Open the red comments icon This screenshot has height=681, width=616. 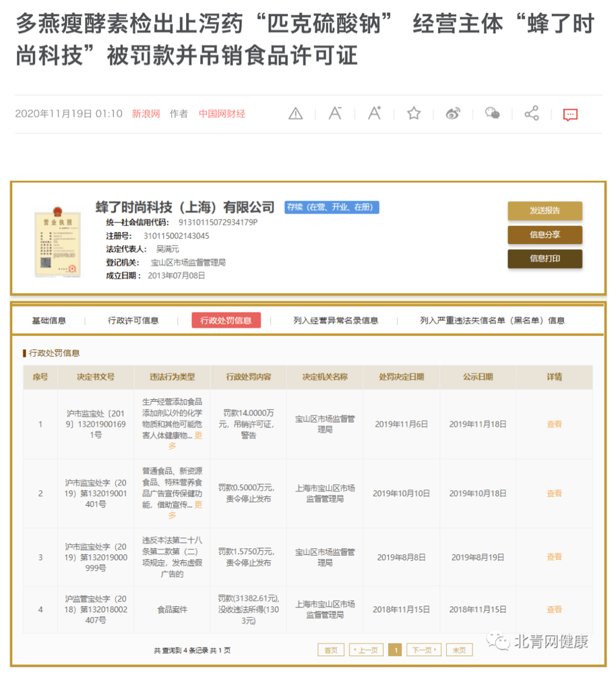click(x=570, y=115)
